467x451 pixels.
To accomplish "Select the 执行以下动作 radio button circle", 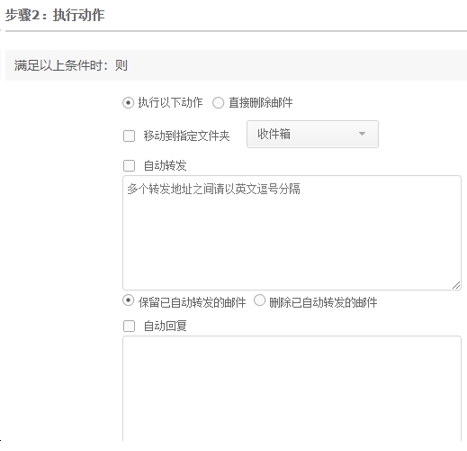I will pos(128,103).
